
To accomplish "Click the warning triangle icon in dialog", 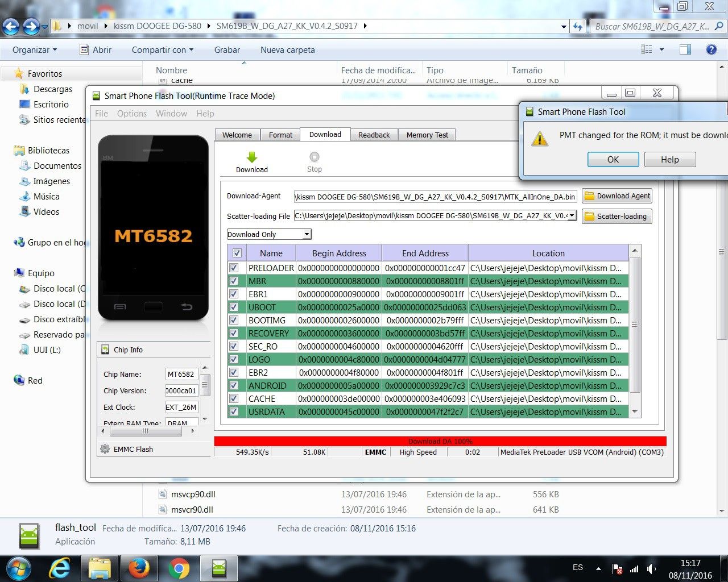I will pyautogui.click(x=539, y=138).
